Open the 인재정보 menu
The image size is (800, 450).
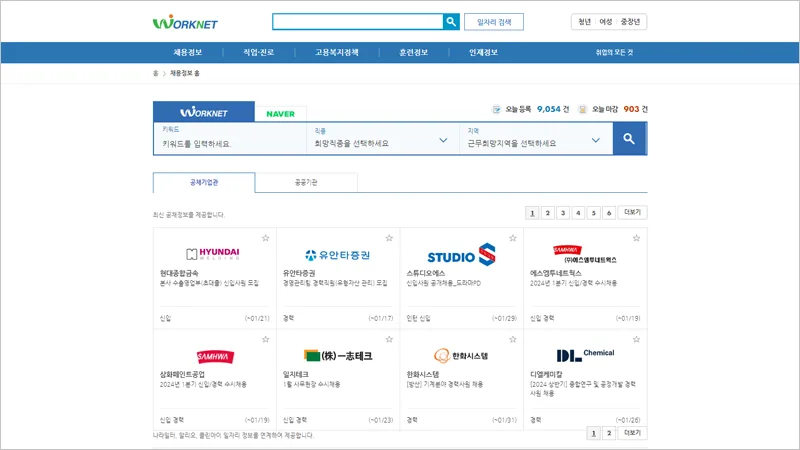pyautogui.click(x=483, y=53)
